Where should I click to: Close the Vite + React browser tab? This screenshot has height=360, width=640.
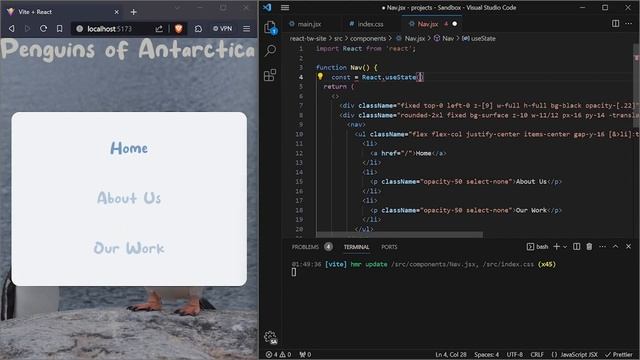(x=116, y=12)
